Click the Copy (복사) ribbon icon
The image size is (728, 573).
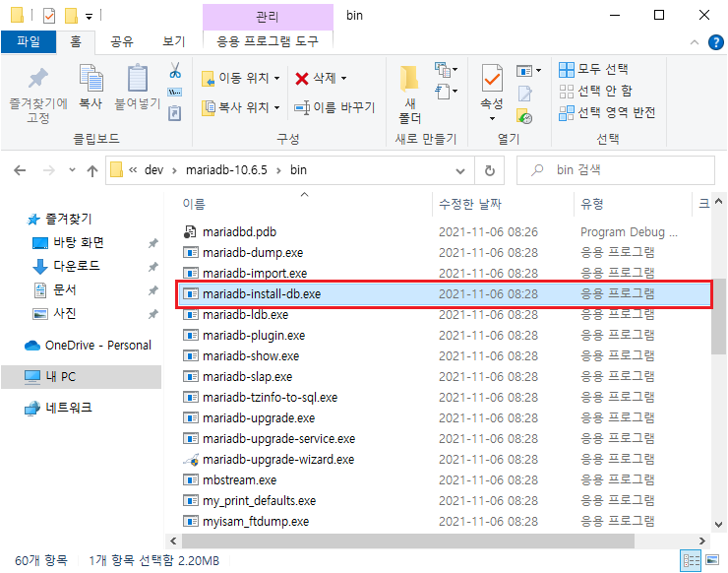pyautogui.click(x=91, y=78)
